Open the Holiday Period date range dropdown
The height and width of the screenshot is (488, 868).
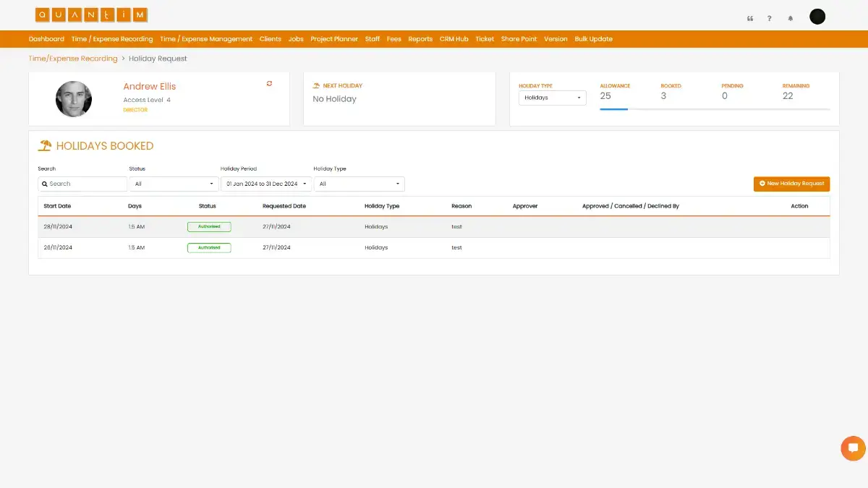coord(266,184)
